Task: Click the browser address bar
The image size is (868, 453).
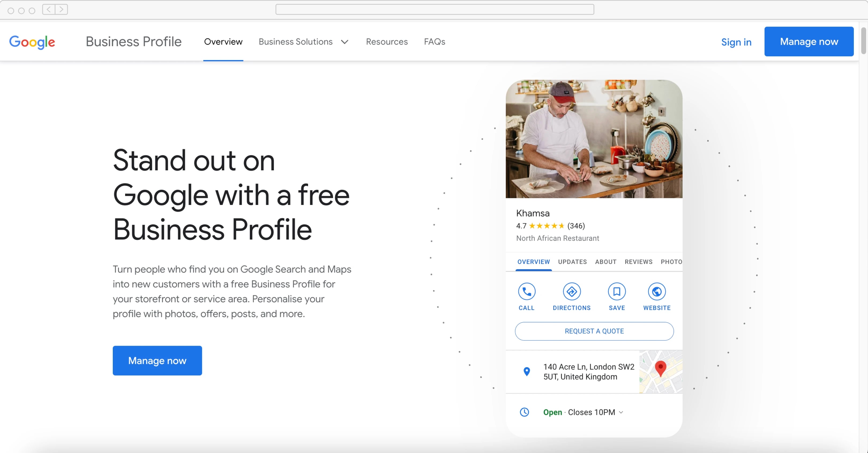Action: (x=434, y=9)
